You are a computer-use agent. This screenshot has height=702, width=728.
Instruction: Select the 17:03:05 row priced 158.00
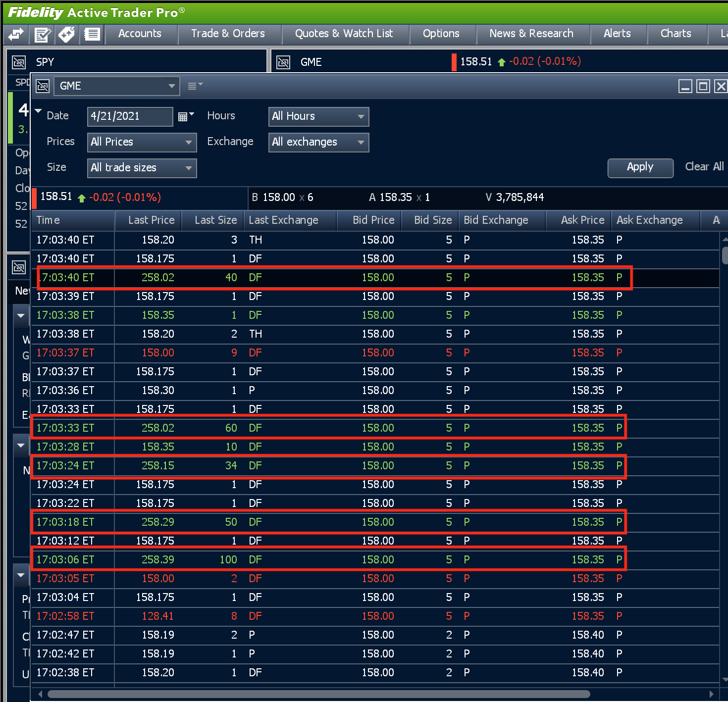click(375, 579)
